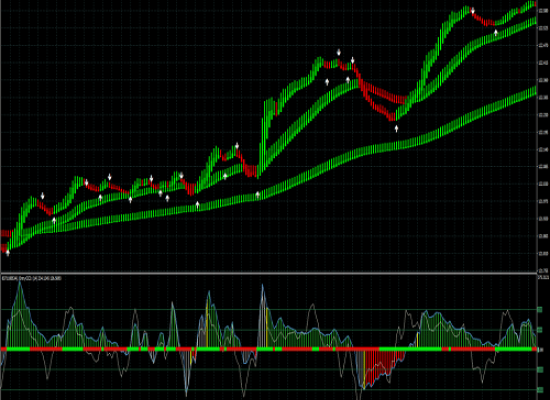Image resolution: width=550 pixels, height=400 pixels.
Task: Click the vertical price scale on the right side
Action: click(543, 136)
